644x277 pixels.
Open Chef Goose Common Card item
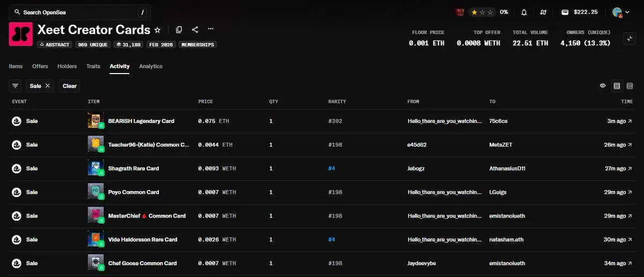tap(142, 263)
